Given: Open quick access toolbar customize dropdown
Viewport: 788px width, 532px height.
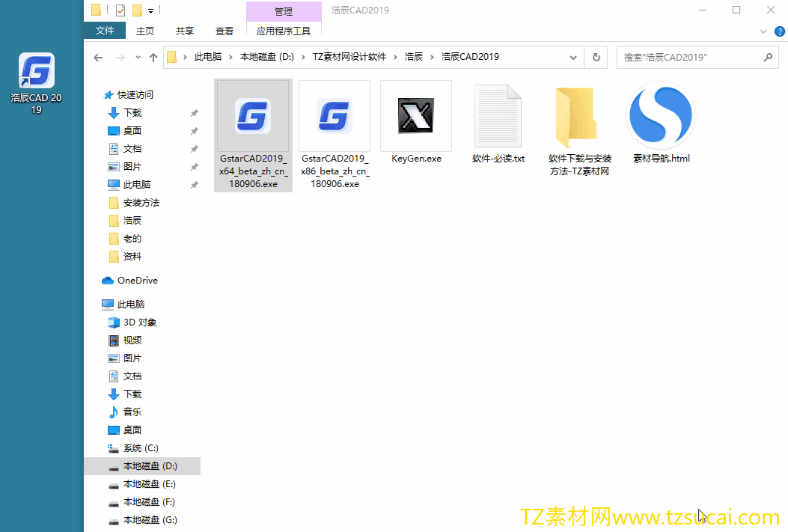Looking at the screenshot, I should (150, 10).
